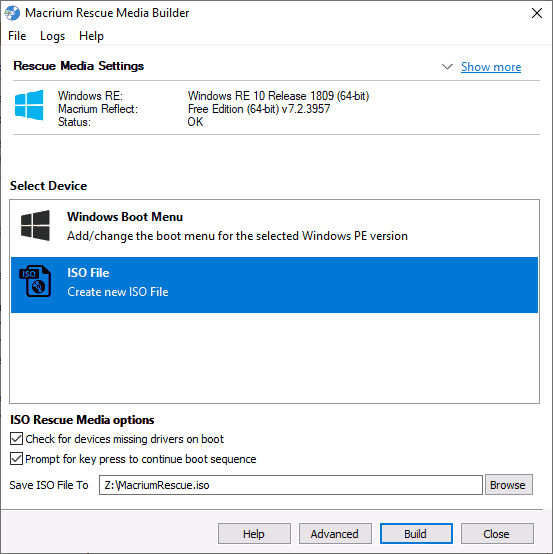Click the 'Windows RE:' label
553x554 pixels.
tap(90, 96)
